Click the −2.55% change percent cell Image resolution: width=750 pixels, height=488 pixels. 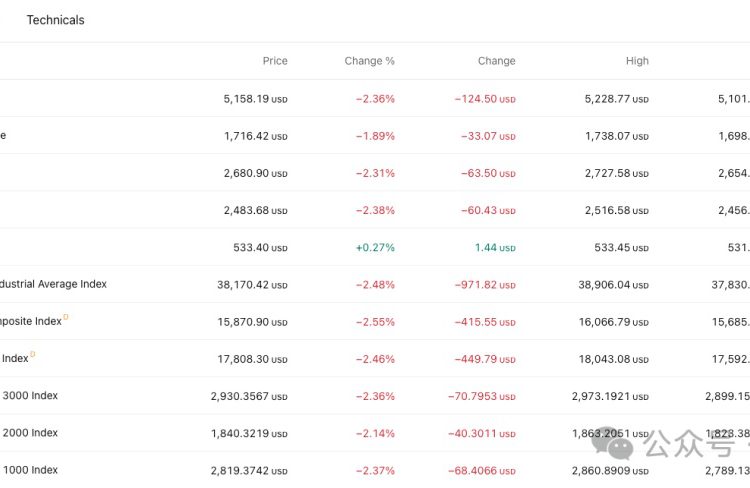click(375, 322)
